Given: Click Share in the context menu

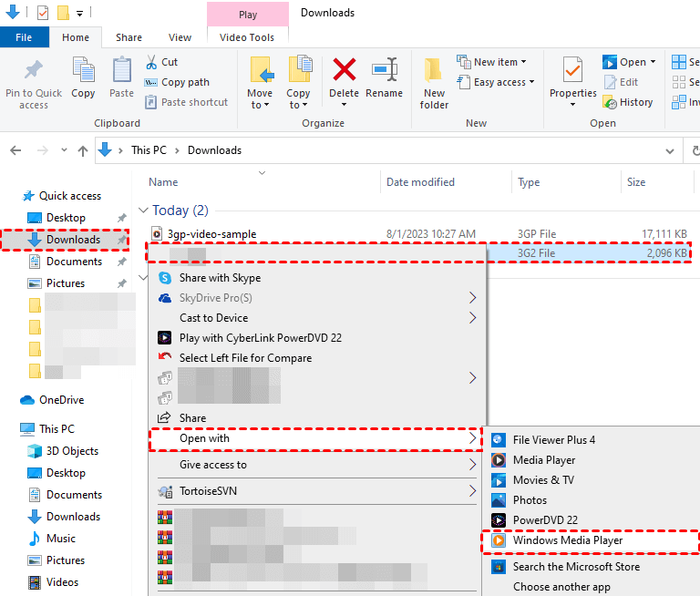Looking at the screenshot, I should [317, 418].
